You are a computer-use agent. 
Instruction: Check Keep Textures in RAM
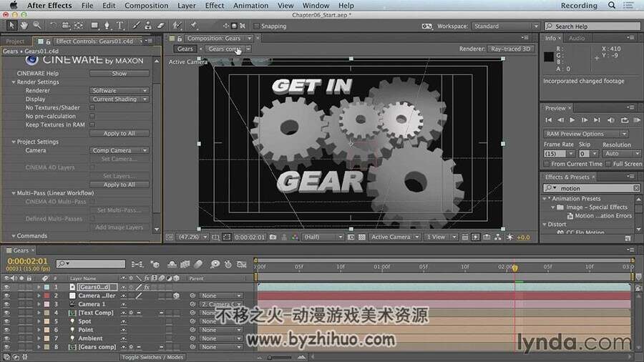click(x=92, y=124)
